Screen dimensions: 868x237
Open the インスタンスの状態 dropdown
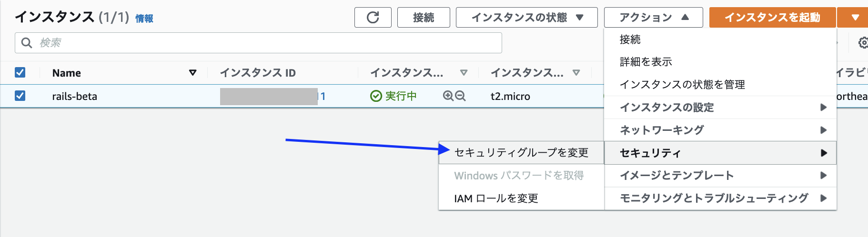coord(526,18)
